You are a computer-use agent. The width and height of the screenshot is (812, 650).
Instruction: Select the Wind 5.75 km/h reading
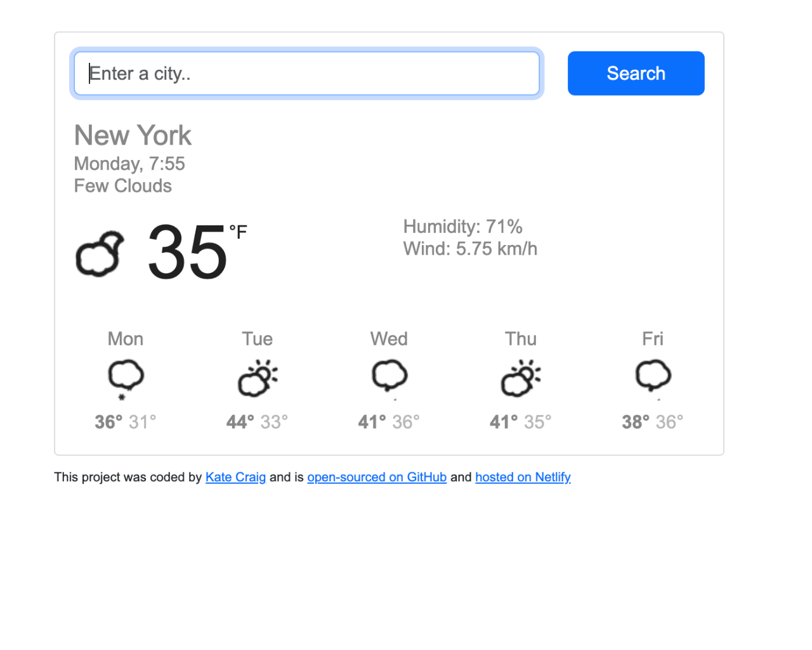[x=469, y=248]
